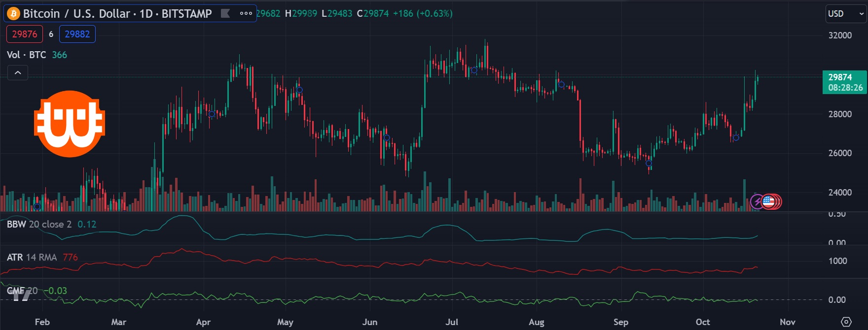Click the Jul label on the time axis
Viewport: 868px width, 330px height.
click(x=452, y=322)
